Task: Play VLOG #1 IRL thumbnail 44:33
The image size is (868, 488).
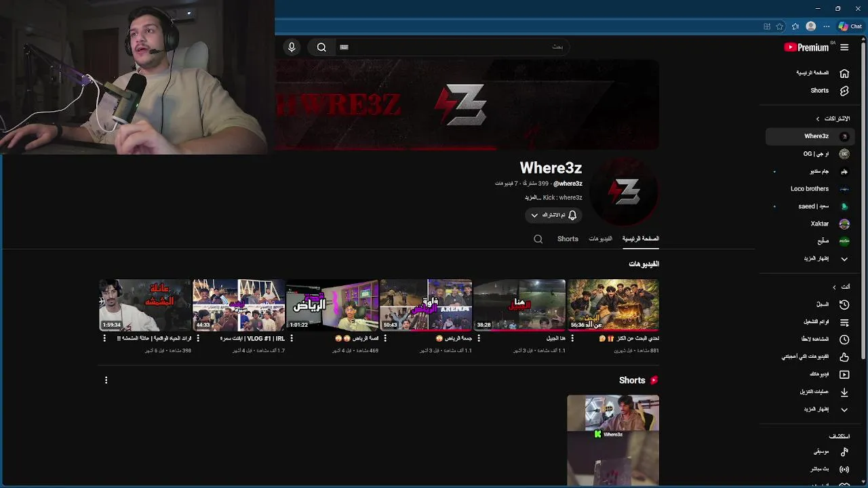Action: 239,305
